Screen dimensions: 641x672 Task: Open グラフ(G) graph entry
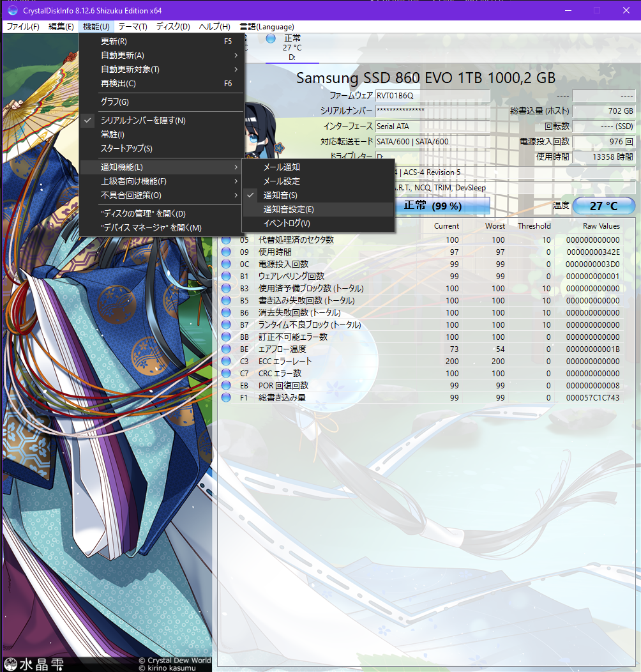(162, 102)
